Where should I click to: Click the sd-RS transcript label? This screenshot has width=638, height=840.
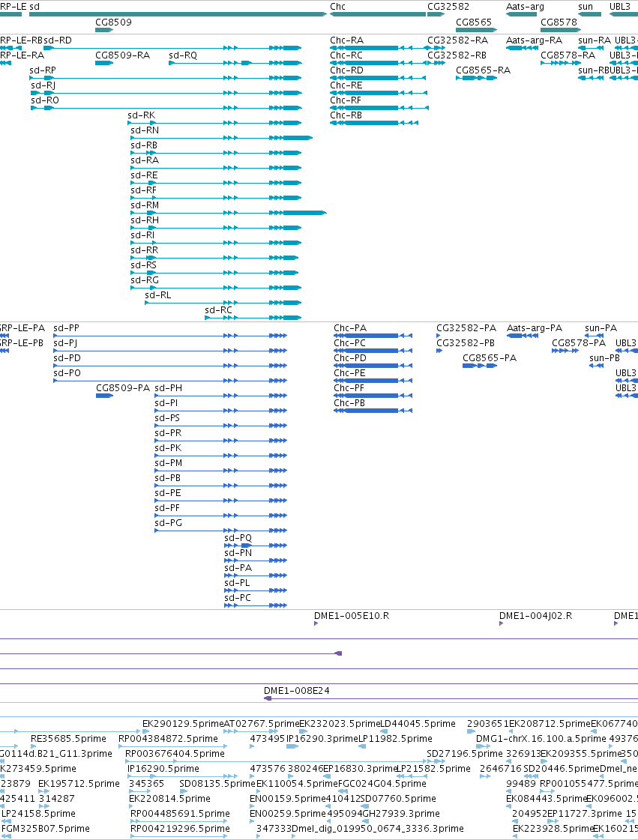(144, 265)
